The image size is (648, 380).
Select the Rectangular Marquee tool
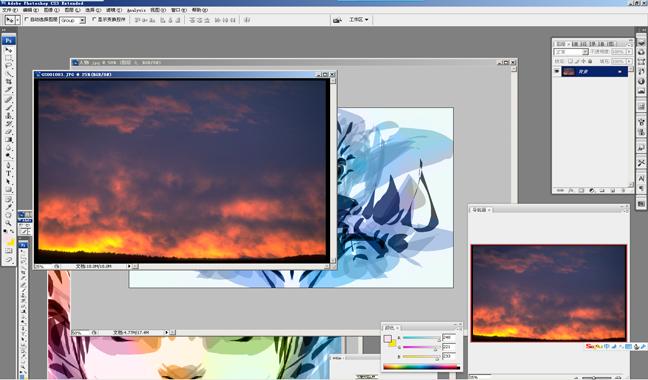8,58
